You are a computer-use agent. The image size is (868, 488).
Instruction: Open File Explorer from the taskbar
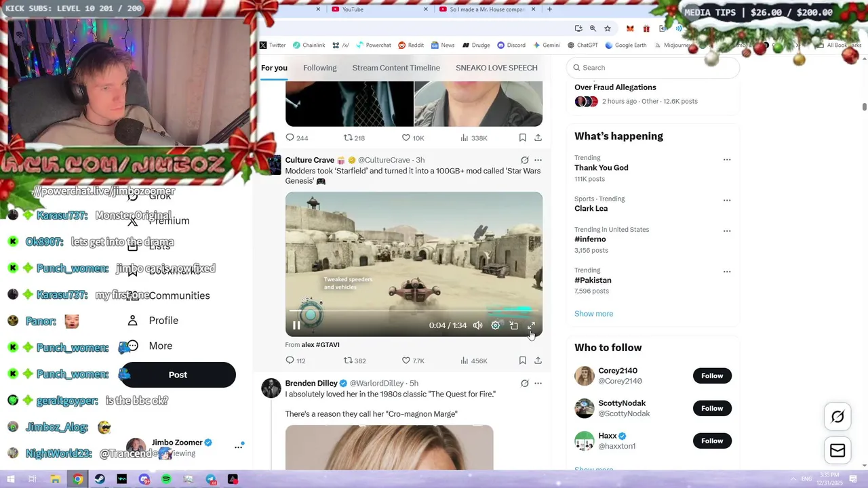point(55,479)
